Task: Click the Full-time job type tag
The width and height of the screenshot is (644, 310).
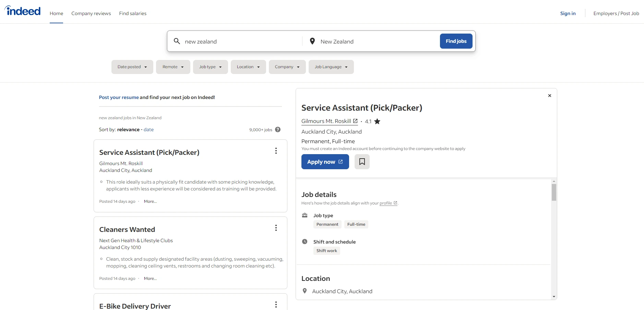Action: 356,224
